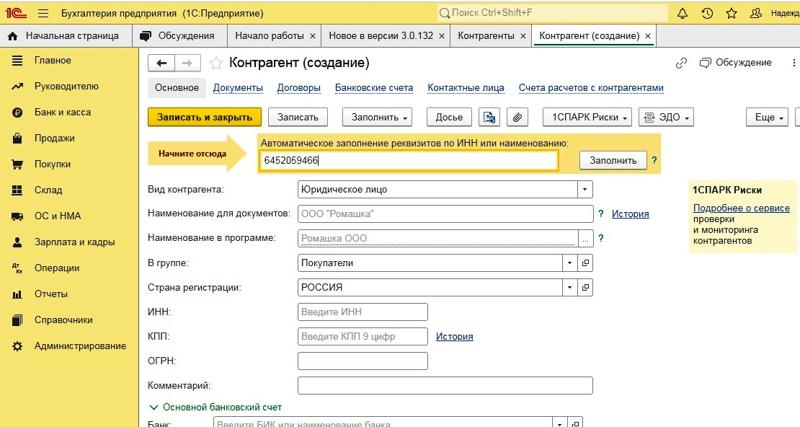Click Заполнить next to the ИНН autofill field
This screenshot has width=800, height=427.
[x=613, y=161]
